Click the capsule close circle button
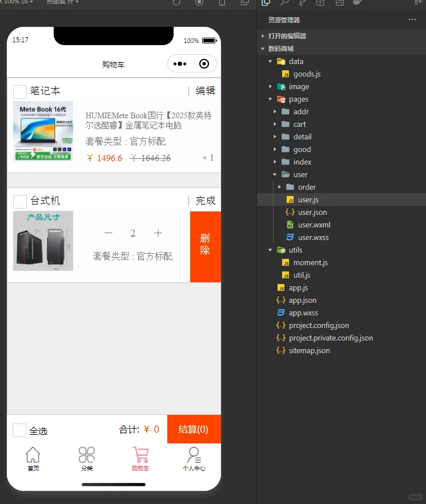This screenshot has width=426, height=504. tap(204, 63)
